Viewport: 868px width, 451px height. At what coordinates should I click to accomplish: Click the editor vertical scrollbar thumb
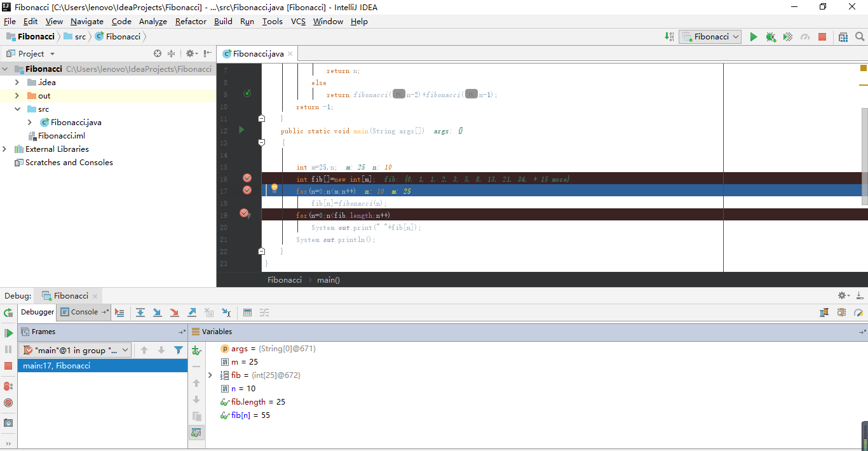(x=864, y=156)
